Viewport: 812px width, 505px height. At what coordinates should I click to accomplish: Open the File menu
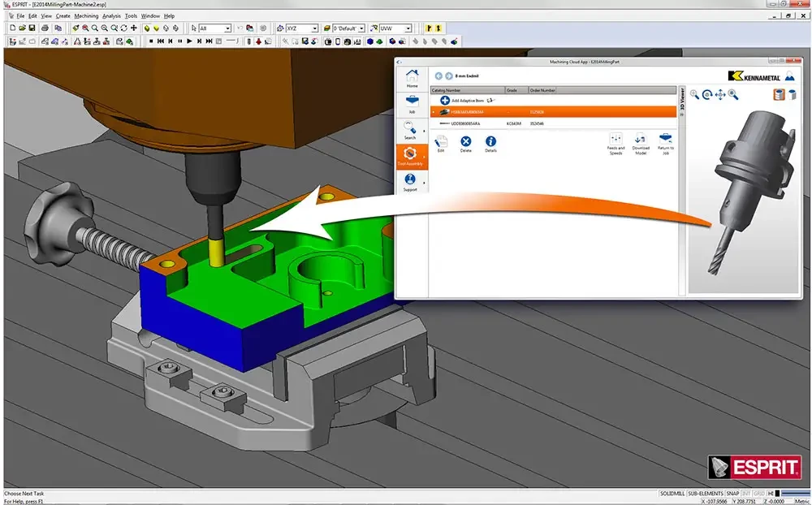(x=20, y=16)
